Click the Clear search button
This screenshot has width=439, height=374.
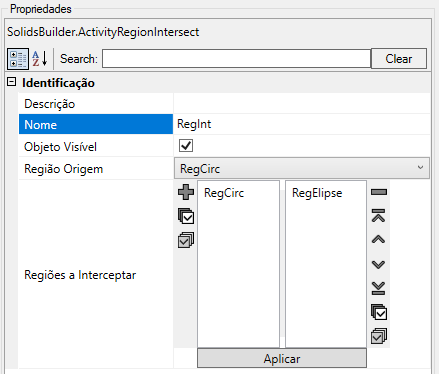click(x=399, y=59)
